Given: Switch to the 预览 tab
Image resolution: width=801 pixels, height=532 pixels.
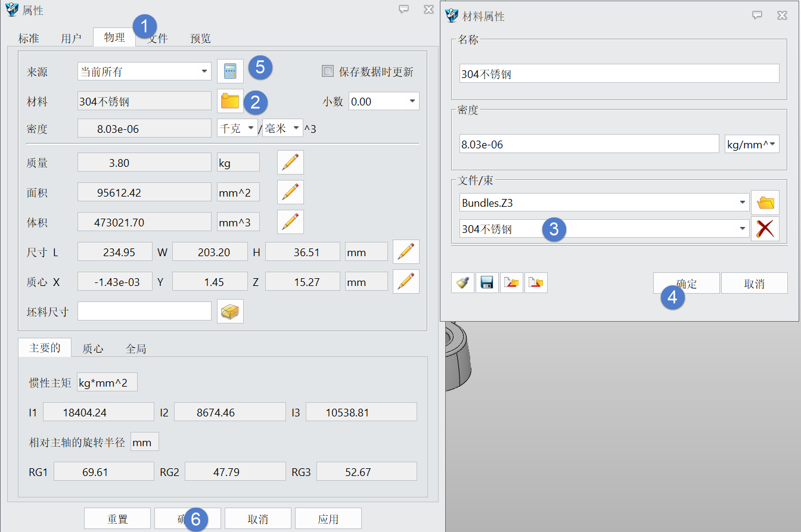Looking at the screenshot, I should click(x=200, y=38).
